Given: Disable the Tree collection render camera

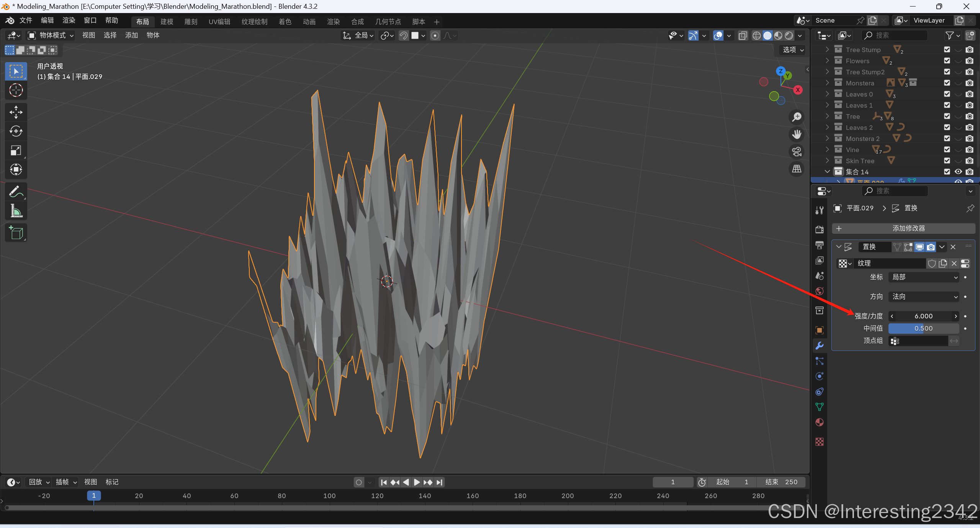Looking at the screenshot, I should 969,116.
